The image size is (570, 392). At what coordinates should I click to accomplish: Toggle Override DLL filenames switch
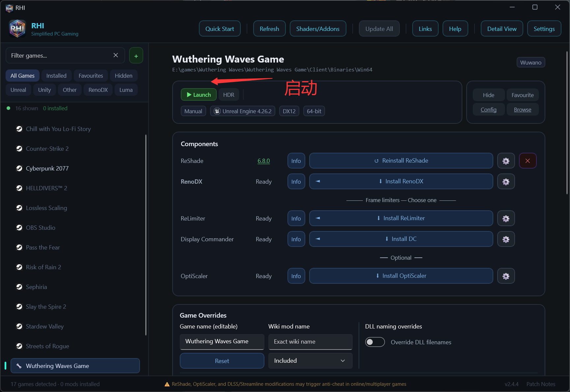coord(375,342)
